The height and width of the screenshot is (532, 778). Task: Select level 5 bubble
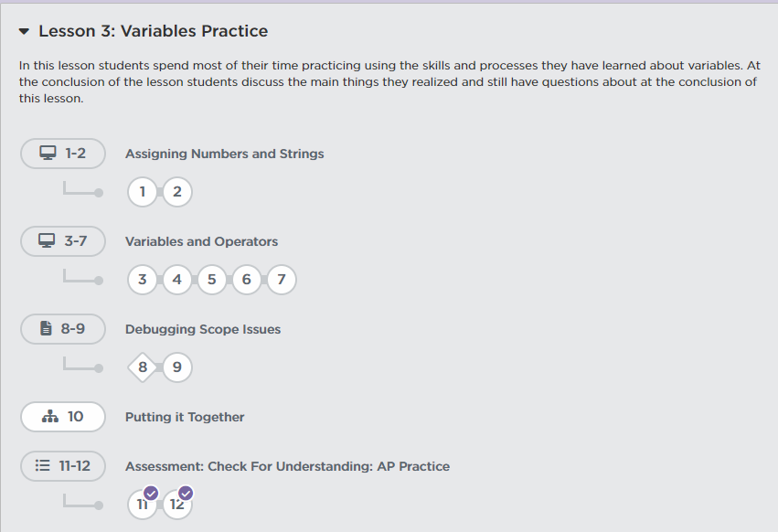(x=212, y=280)
